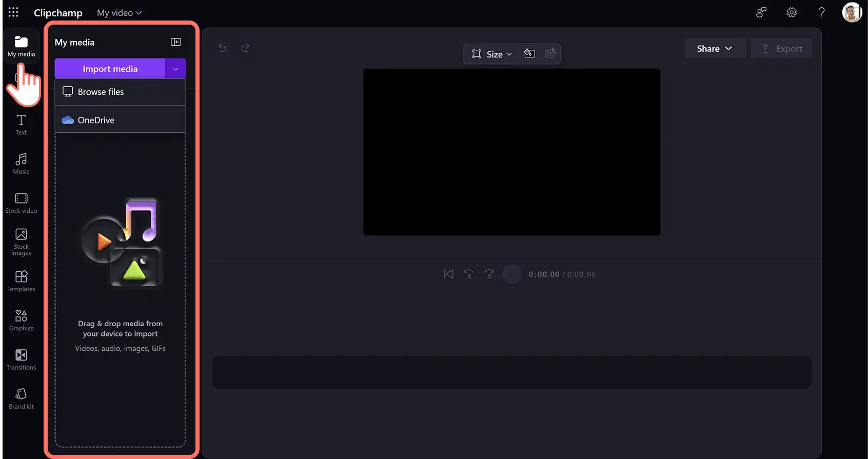Click the background fill icon beside Size
The image size is (868, 459).
pos(529,53)
